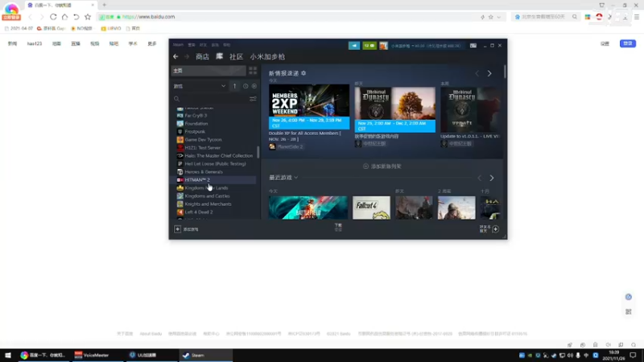This screenshot has width=644, height=362.
Task: Open the Windows Start menu
Action: pyautogui.click(x=8, y=355)
